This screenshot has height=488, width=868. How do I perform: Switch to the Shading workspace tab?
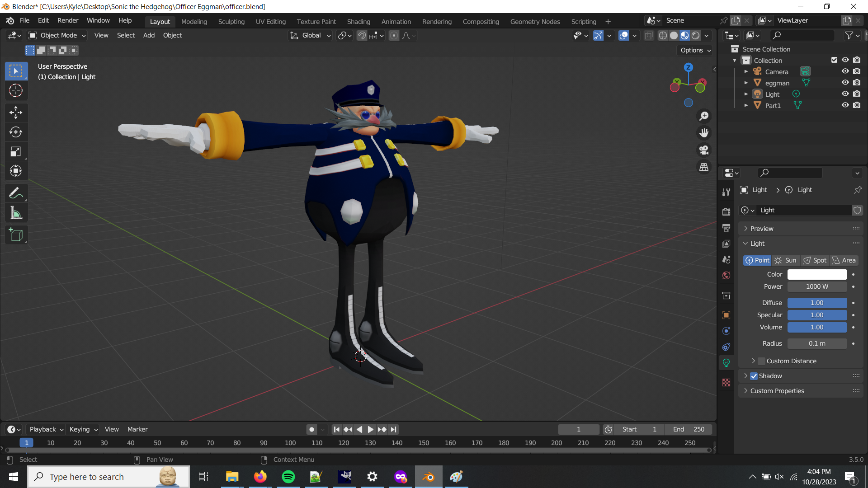tap(359, 22)
